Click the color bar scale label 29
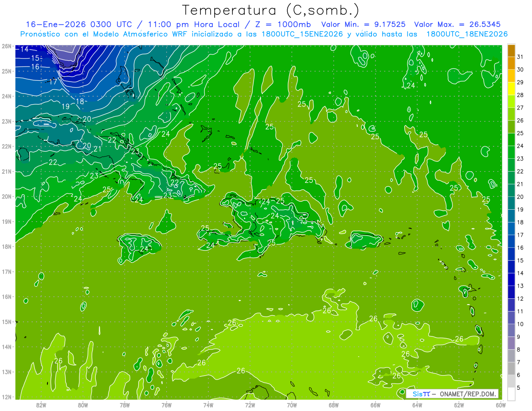Screen dimensions: 532x411 click(520, 82)
